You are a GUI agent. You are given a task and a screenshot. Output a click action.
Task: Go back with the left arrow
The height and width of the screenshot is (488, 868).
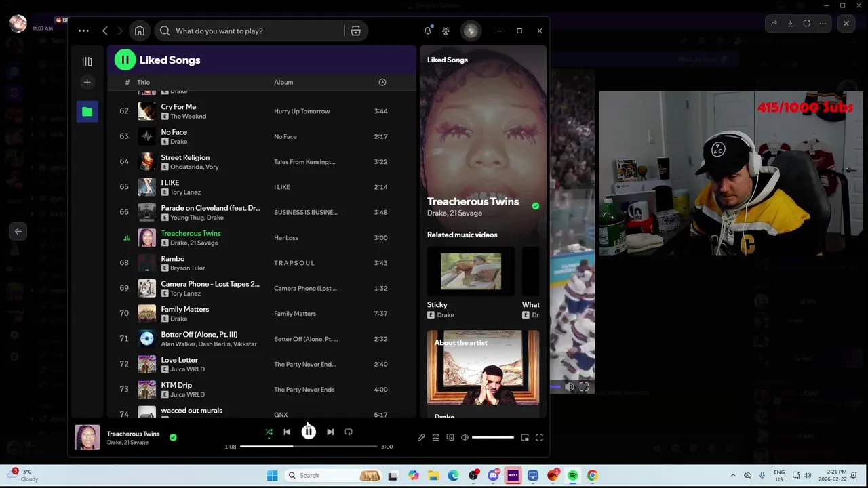click(105, 30)
